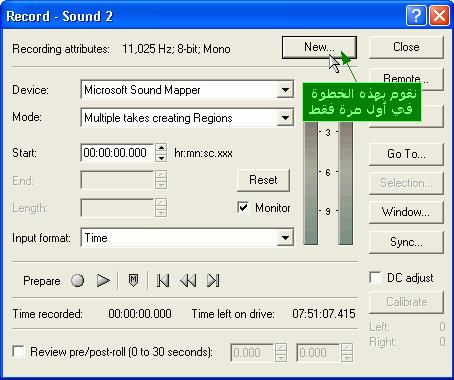Enable Review pre/post-roll checkbox
454x380 pixels.
[x=18, y=351]
